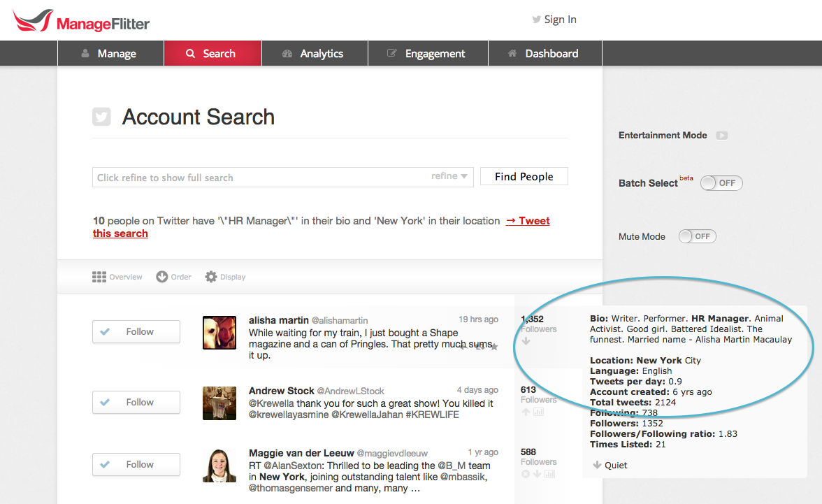Click the 'Location: New York City' line
This screenshot has height=504, width=822.
click(645, 360)
